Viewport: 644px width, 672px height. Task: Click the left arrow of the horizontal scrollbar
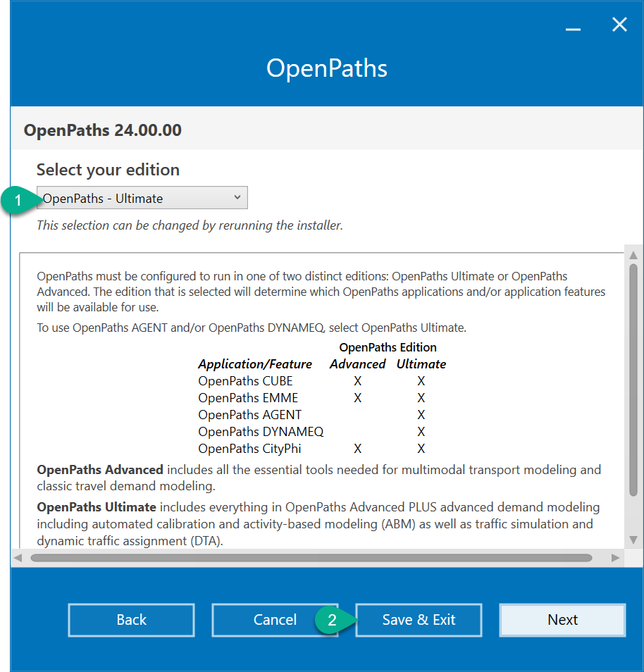click(x=18, y=559)
